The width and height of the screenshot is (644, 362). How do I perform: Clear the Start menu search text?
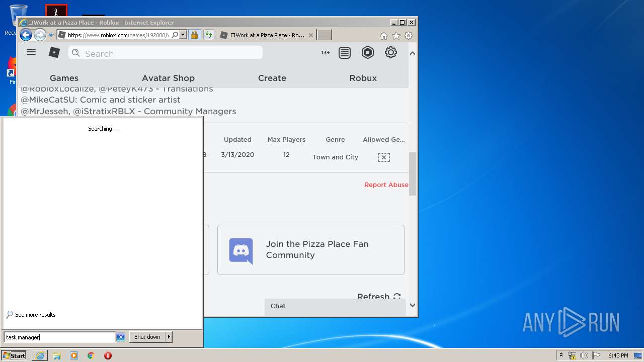(121, 337)
